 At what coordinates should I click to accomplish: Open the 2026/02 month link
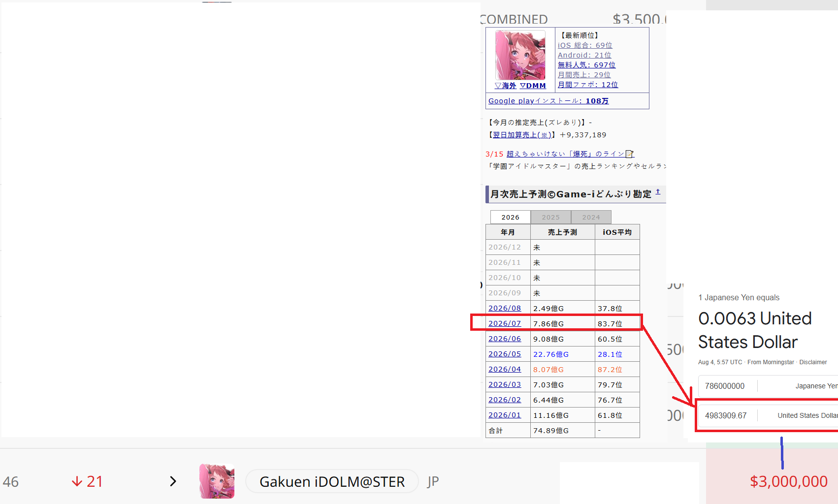tap(505, 400)
